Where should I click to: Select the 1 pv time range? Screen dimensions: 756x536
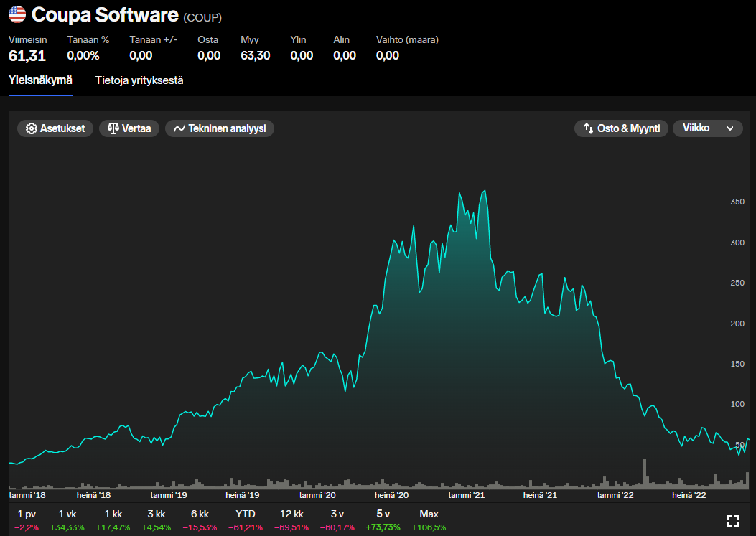coord(26,519)
